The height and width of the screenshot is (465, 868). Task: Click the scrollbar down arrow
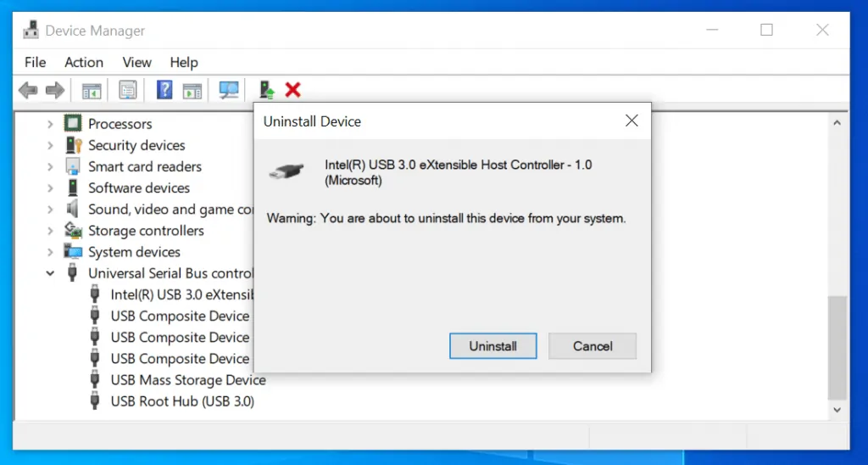[x=837, y=410]
